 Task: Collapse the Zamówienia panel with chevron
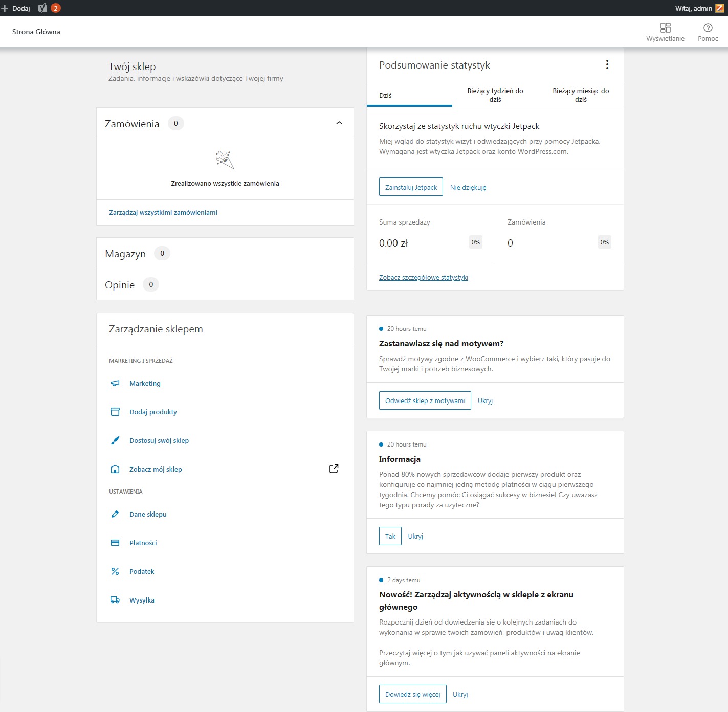(339, 123)
